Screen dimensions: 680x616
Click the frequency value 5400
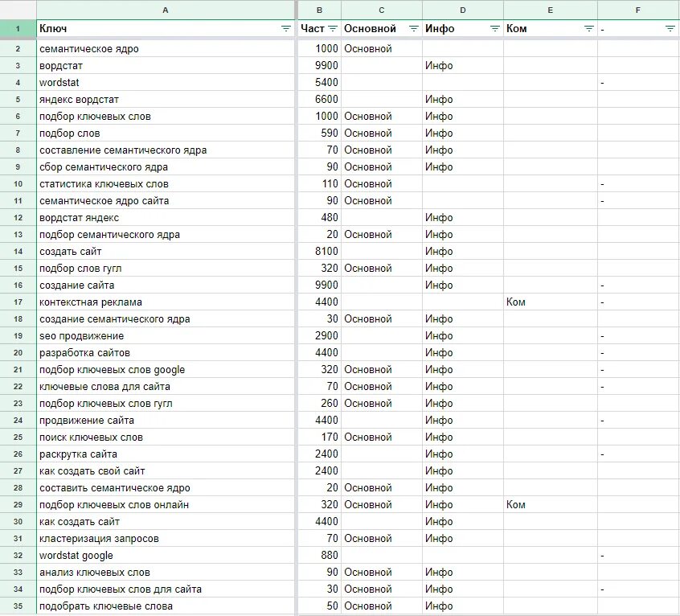pyautogui.click(x=326, y=82)
